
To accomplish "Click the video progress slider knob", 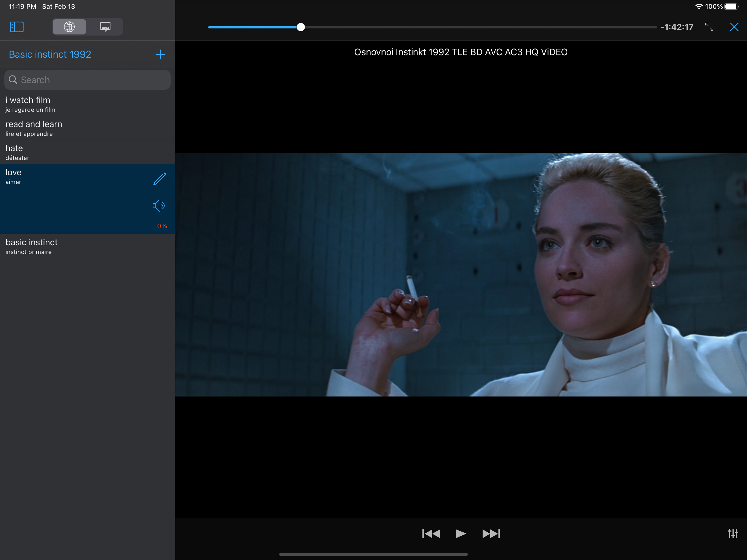I will (300, 27).
